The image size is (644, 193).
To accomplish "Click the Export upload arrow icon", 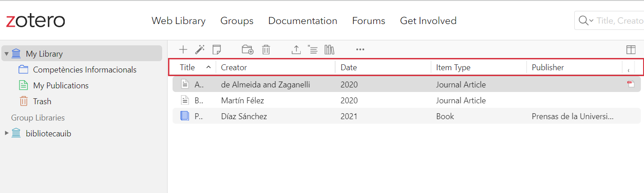I will tap(296, 49).
